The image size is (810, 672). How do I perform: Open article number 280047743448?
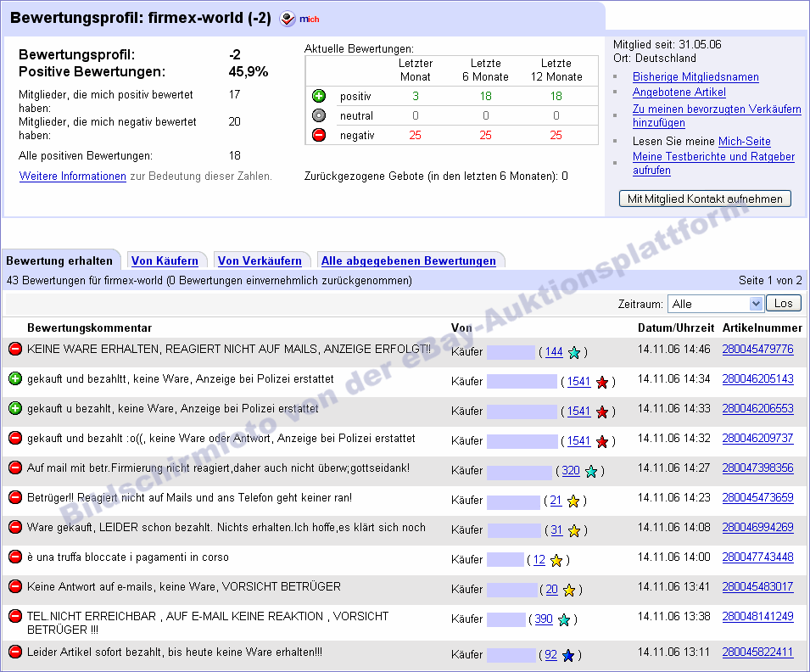[x=757, y=557]
